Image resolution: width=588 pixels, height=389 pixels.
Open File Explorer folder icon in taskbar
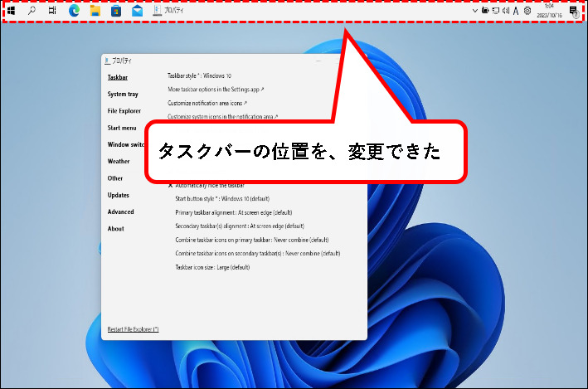tap(95, 12)
